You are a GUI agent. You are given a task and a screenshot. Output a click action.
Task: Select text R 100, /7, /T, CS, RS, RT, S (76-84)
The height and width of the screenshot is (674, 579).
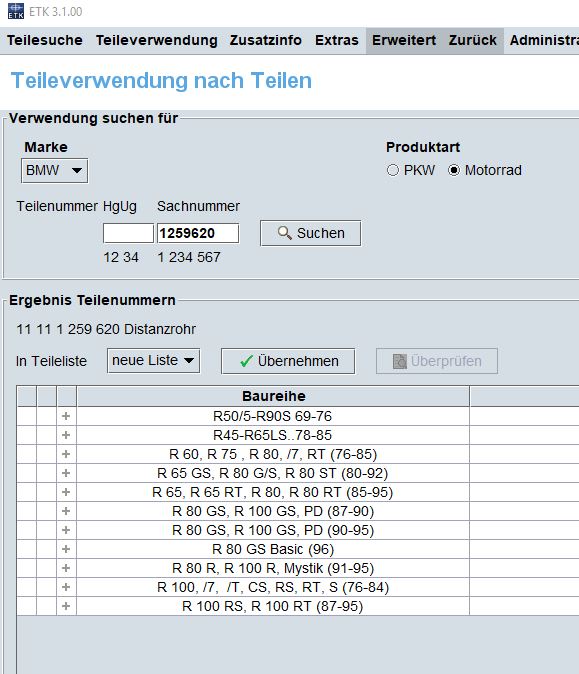pos(273,587)
